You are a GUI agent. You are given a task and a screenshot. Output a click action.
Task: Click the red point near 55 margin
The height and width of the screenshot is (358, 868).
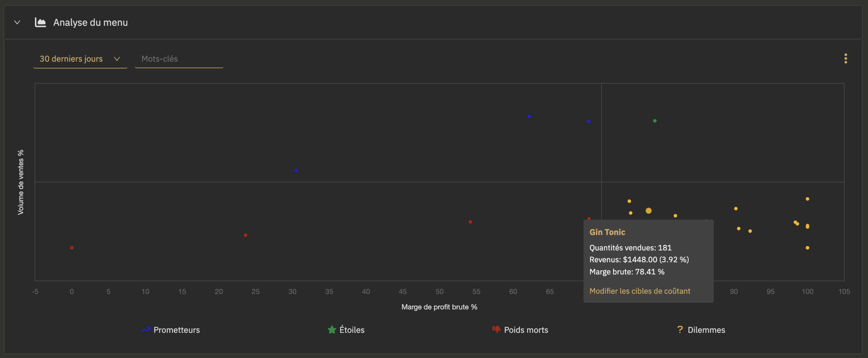click(x=470, y=222)
